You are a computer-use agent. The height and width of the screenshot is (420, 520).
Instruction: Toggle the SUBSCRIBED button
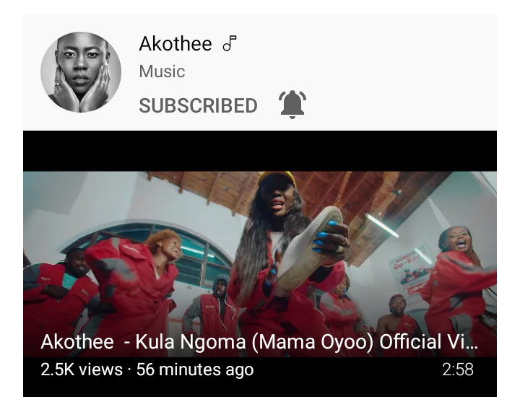[198, 105]
